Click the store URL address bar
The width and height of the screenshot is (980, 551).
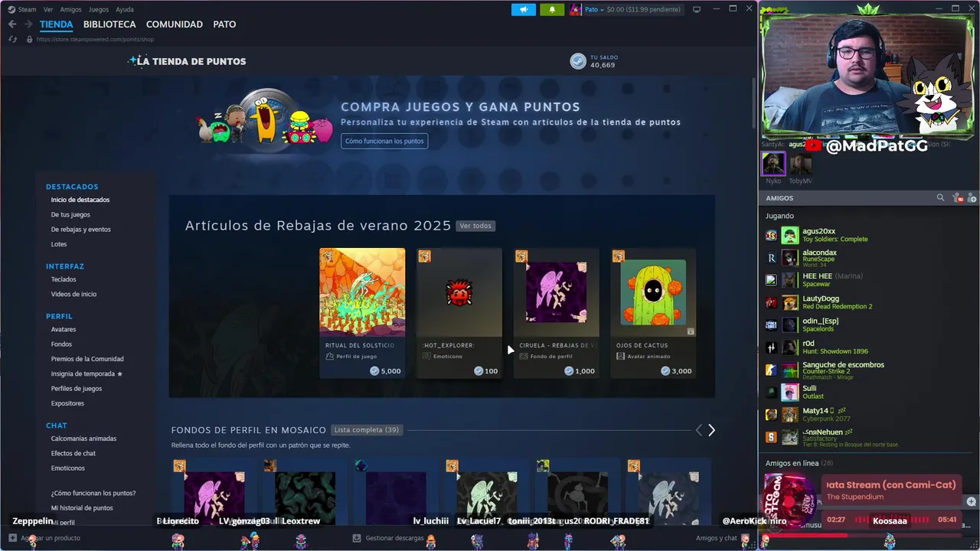click(x=95, y=39)
